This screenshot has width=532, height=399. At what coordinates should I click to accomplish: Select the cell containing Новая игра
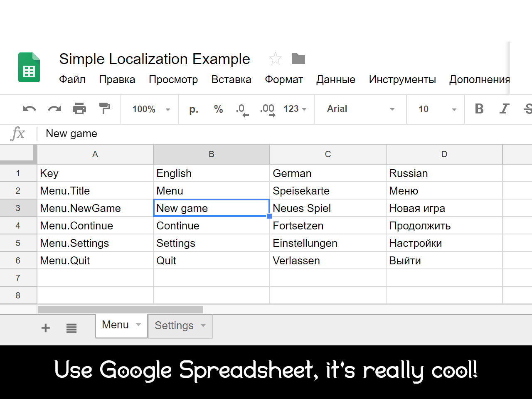tap(444, 208)
